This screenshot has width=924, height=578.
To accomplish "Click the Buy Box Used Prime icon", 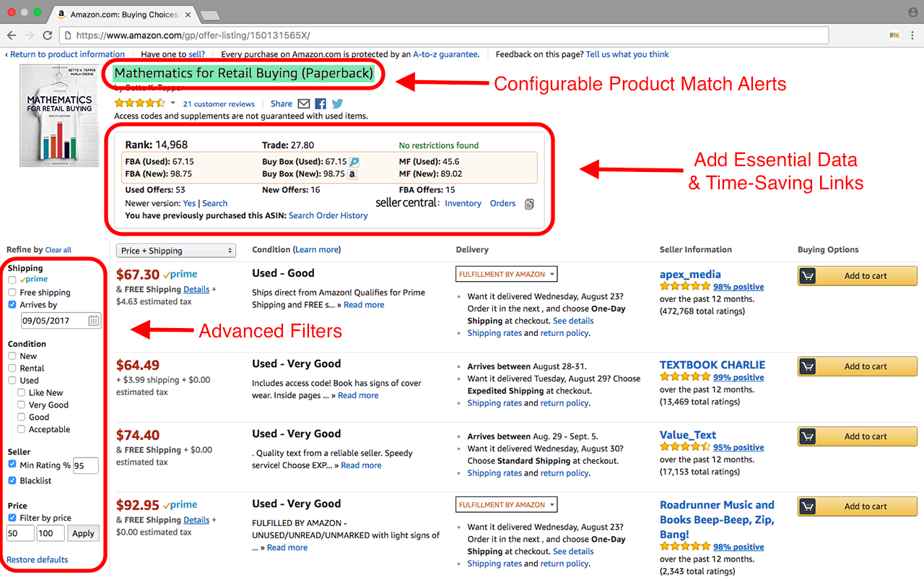I will (x=354, y=162).
